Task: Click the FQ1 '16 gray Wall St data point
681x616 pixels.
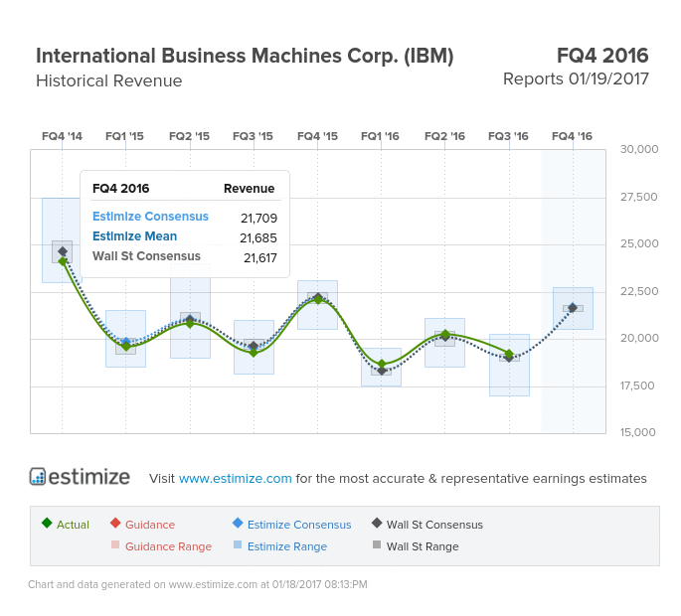Action: 382,372
